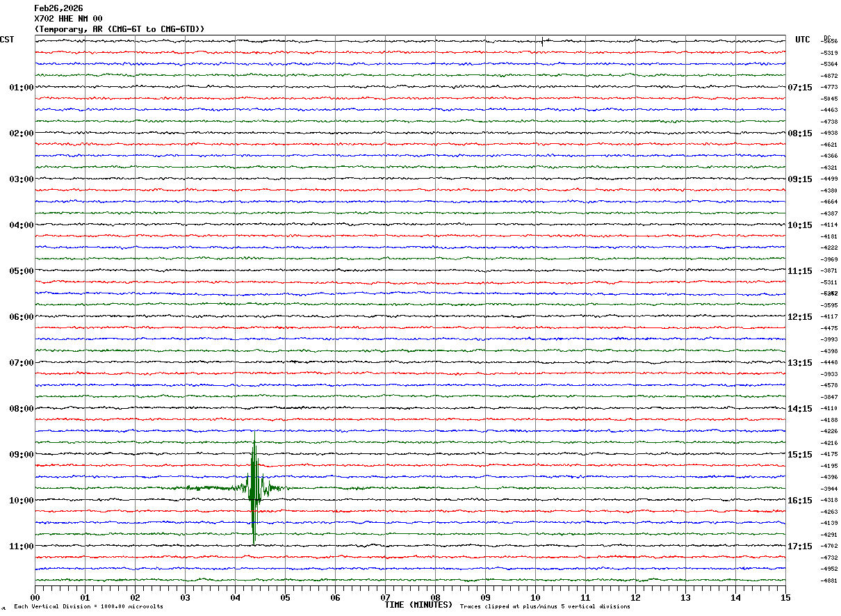Click the Temporary, AR instrument description text
Image resolution: width=841 pixels, height=616 pixels.
(x=120, y=29)
